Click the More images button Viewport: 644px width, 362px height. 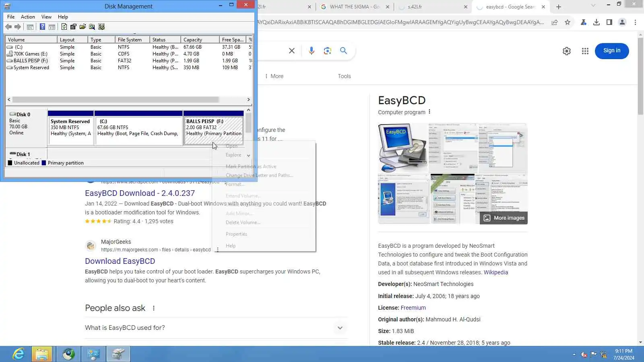pyautogui.click(x=504, y=218)
